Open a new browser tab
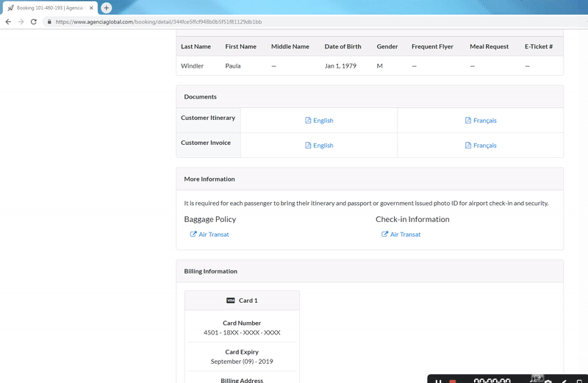Viewport: 588px width, 383px height. pos(106,7)
